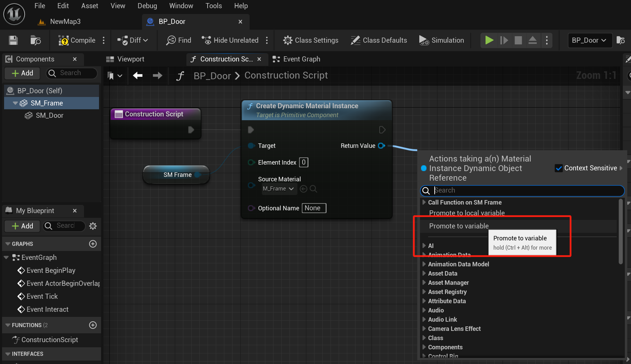The image size is (631, 364).
Task: Open the File menu
Action: [x=40, y=6]
